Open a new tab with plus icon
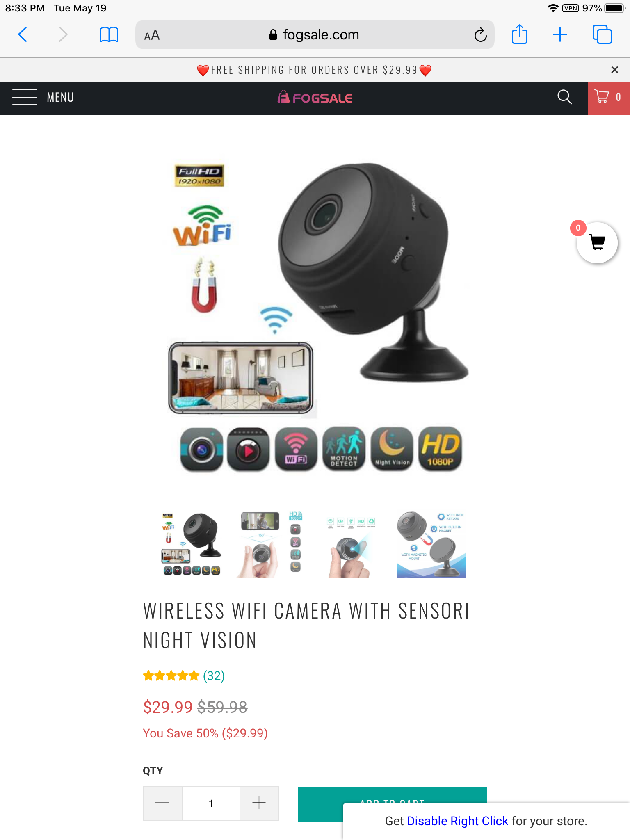Viewport: 630px width, 840px height. (560, 34)
